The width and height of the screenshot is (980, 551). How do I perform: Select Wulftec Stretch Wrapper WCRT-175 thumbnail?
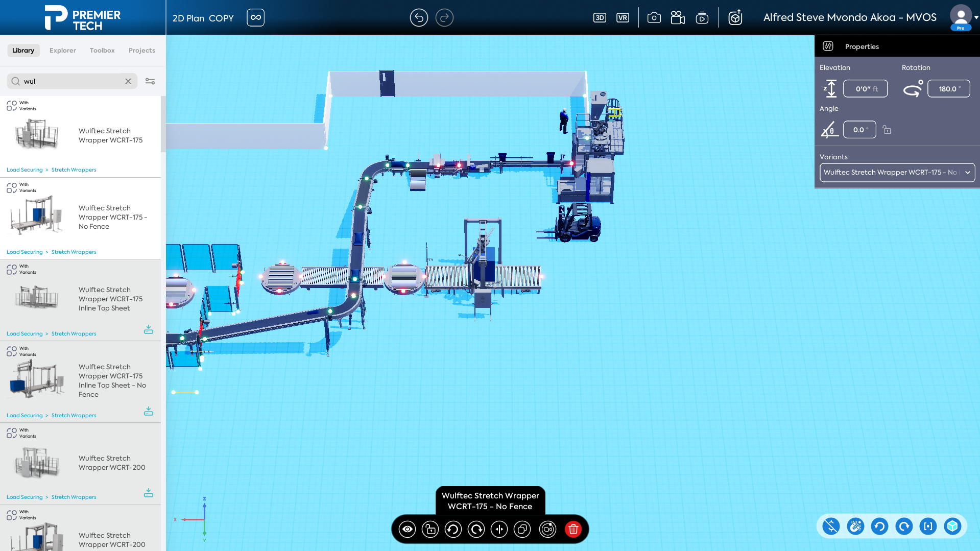pos(37,134)
